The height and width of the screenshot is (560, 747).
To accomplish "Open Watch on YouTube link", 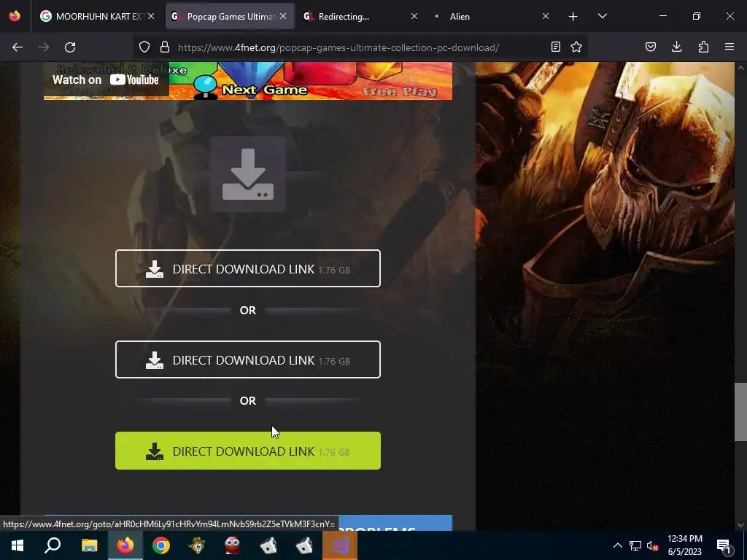I will 106,80.
